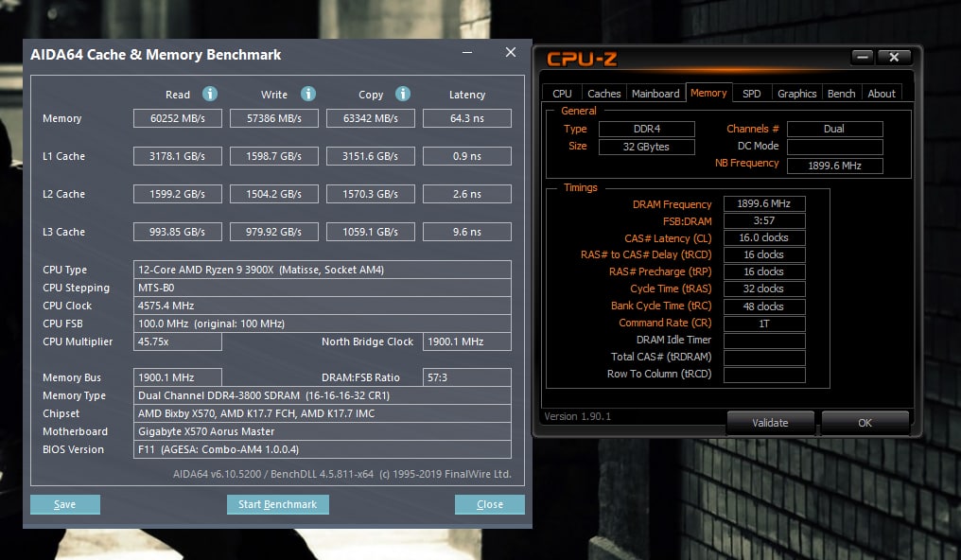Image resolution: width=961 pixels, height=560 pixels.
Task: Click the DRAM Frequency value in CPU-Z
Action: (x=764, y=203)
